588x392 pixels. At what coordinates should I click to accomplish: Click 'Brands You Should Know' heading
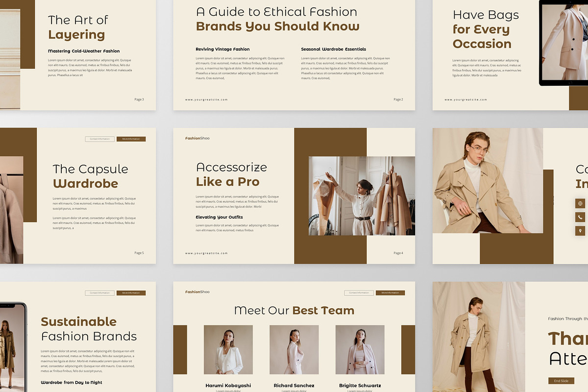(277, 26)
